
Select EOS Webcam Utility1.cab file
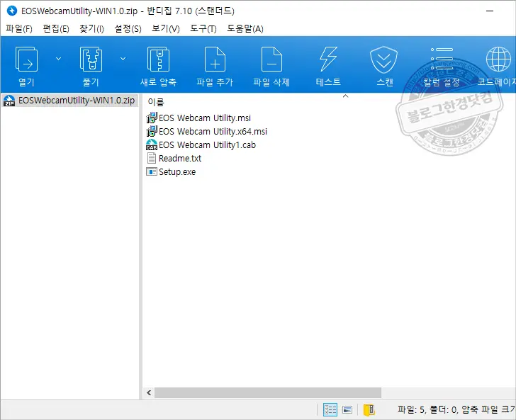click(x=201, y=144)
